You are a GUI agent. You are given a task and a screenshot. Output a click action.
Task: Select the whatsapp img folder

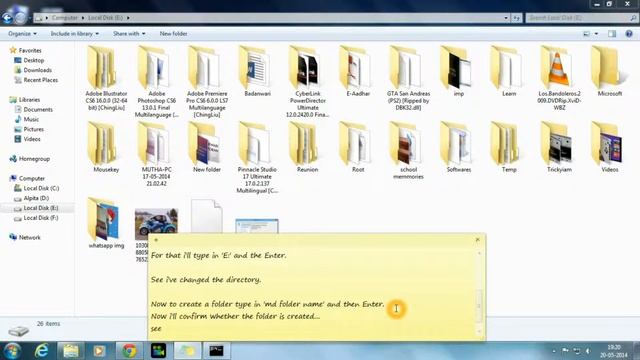click(106, 223)
